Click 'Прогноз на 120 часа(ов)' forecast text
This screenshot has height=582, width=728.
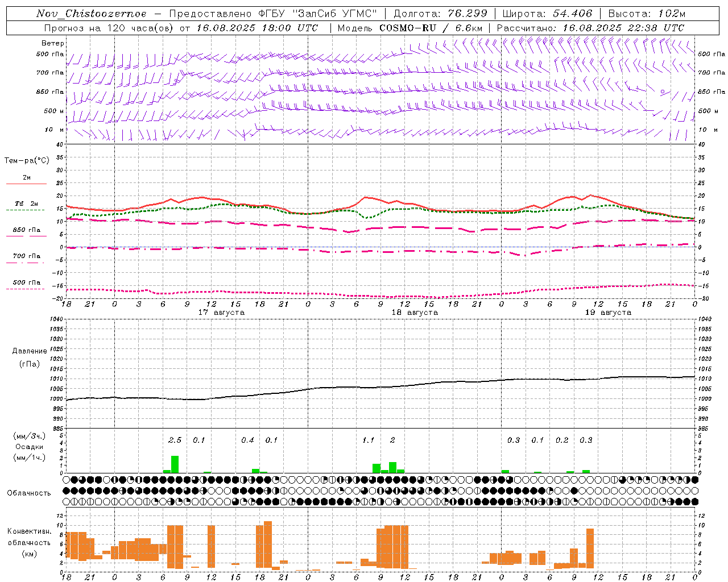point(109,28)
